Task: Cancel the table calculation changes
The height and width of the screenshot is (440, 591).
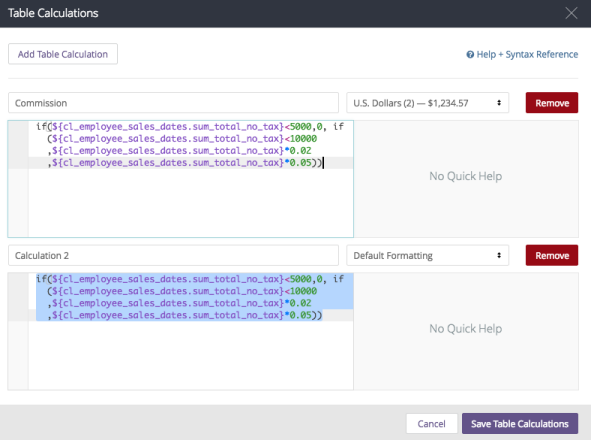Action: click(432, 423)
